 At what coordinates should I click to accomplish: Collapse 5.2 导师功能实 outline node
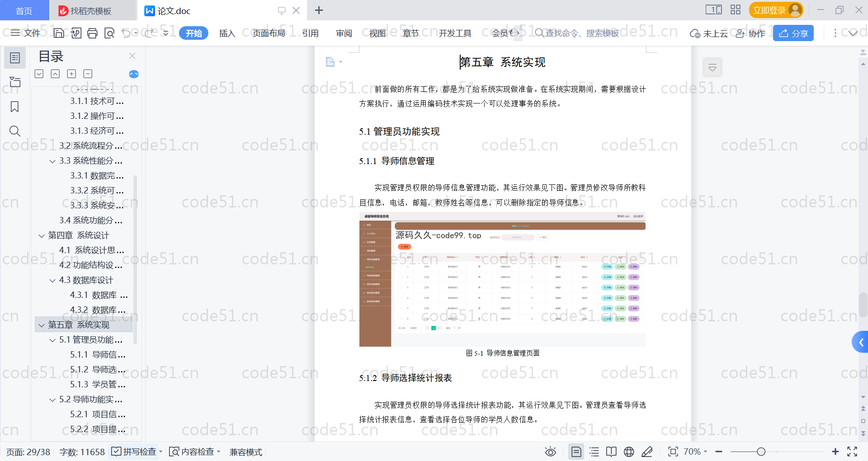click(52, 400)
